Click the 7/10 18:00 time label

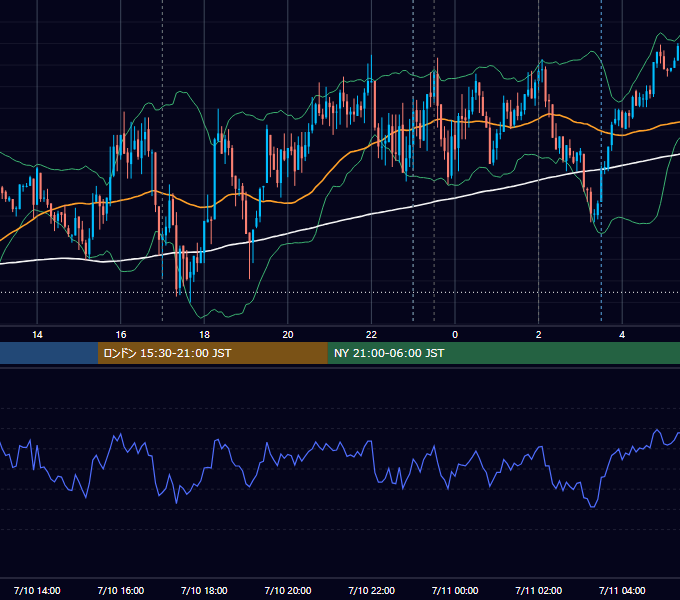[204, 590]
